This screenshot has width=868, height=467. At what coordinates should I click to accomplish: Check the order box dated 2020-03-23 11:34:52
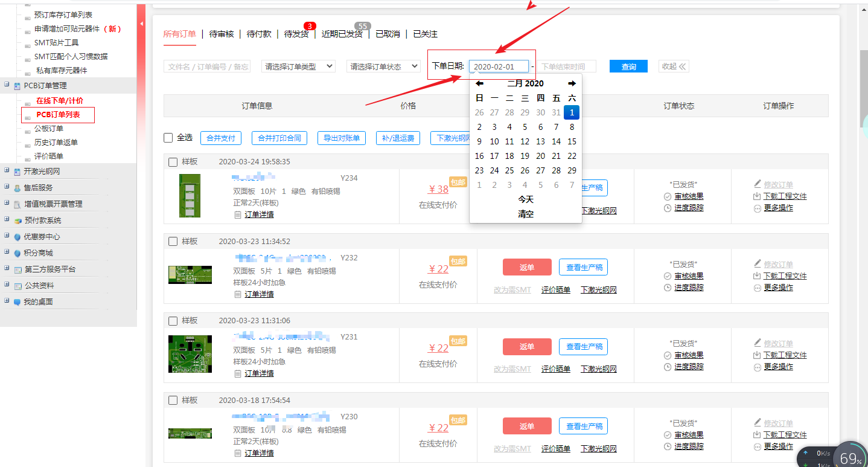(x=173, y=242)
